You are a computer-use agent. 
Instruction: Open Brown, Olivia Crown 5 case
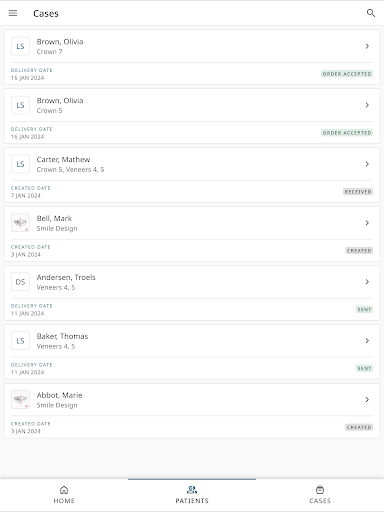click(x=192, y=116)
